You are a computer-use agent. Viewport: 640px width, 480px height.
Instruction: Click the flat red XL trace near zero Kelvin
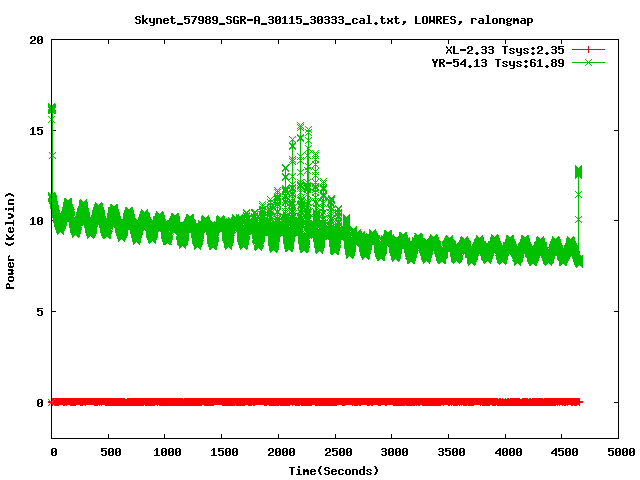coord(316,402)
